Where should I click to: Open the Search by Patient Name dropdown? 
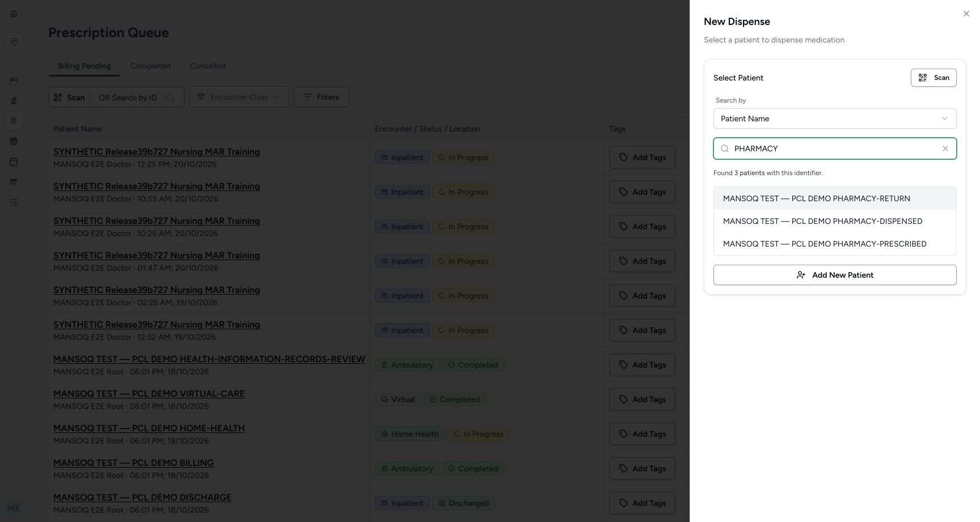coord(835,118)
